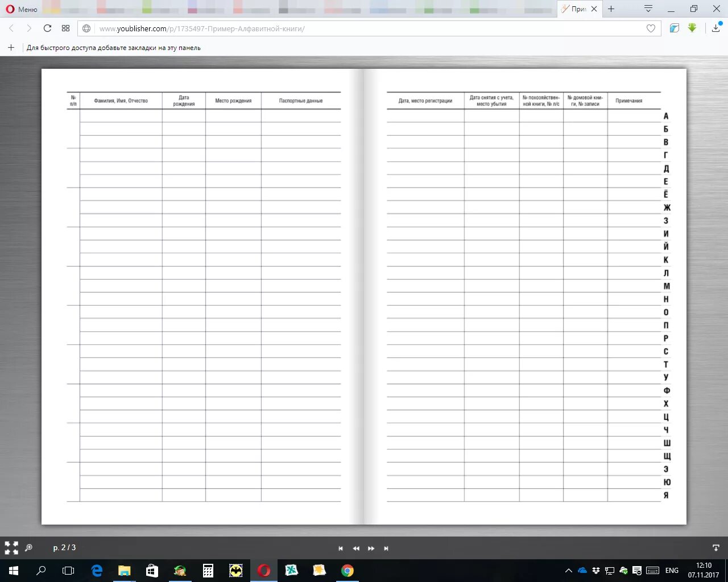Screen dimensions: 728x582
Task: Click the zoom magnifier in viewer toolbar
Action: [29, 548]
